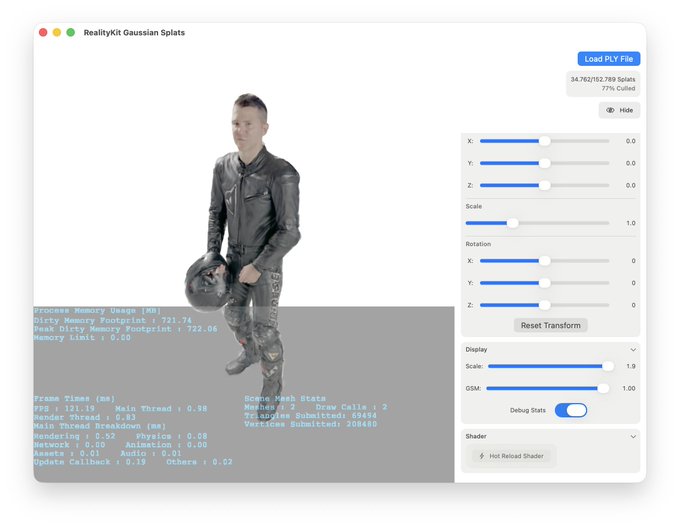This screenshot has width=680, height=527.
Task: Click the lightning bolt icon on Hot Reload Shader
Action: pyautogui.click(x=481, y=456)
